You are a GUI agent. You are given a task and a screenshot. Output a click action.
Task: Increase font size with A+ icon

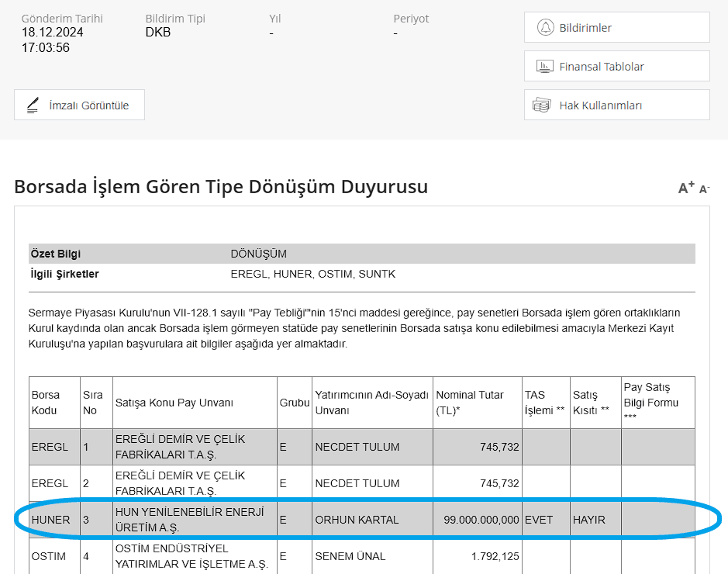(686, 187)
